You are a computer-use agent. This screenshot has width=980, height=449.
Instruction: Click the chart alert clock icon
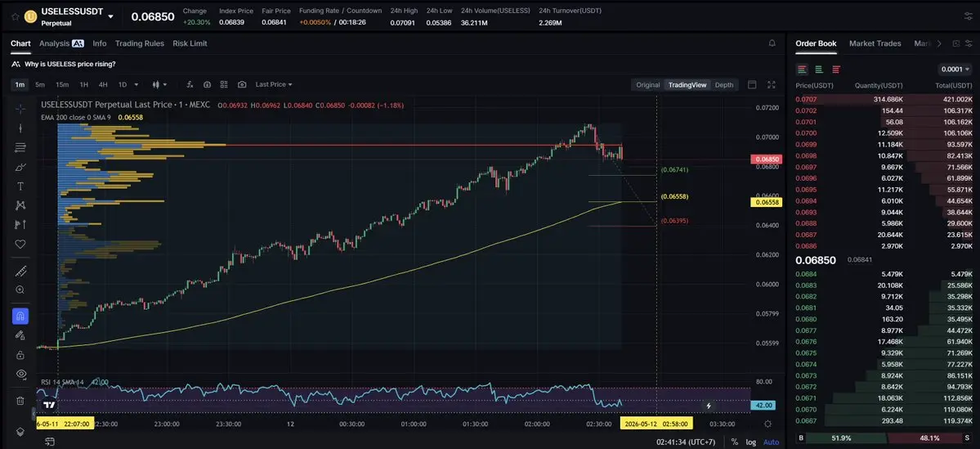pos(207,84)
